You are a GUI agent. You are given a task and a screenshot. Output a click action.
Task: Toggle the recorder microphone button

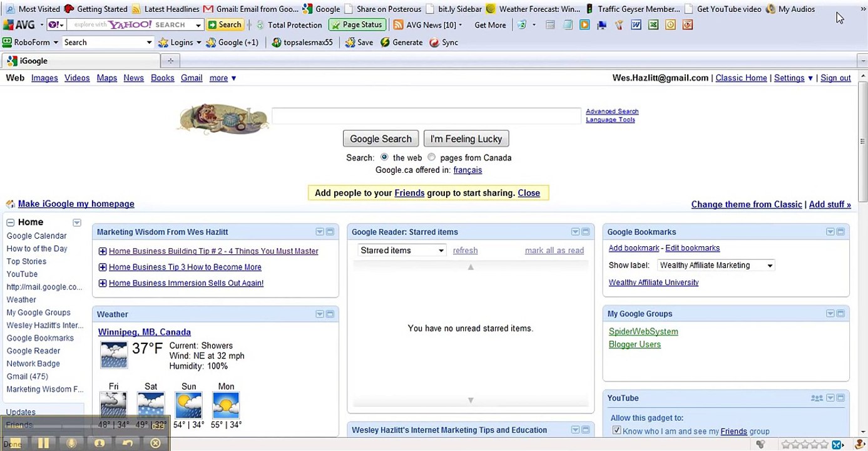(x=71, y=443)
